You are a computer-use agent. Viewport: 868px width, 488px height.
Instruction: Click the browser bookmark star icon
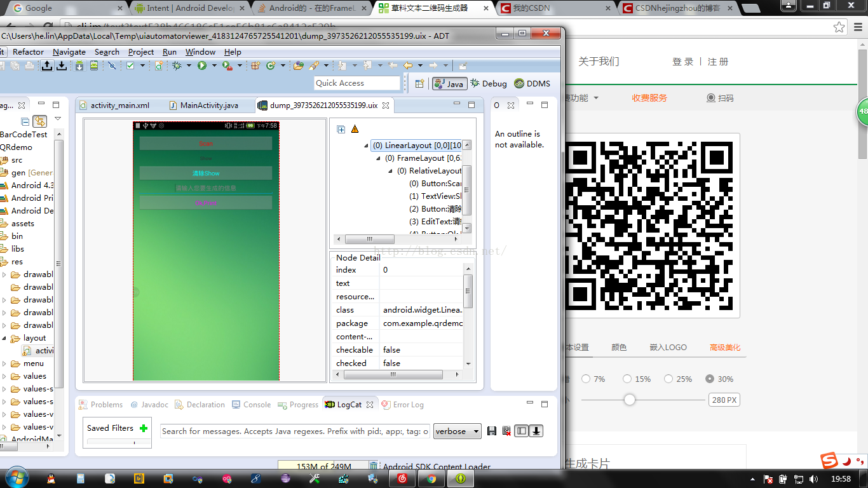pos(839,27)
